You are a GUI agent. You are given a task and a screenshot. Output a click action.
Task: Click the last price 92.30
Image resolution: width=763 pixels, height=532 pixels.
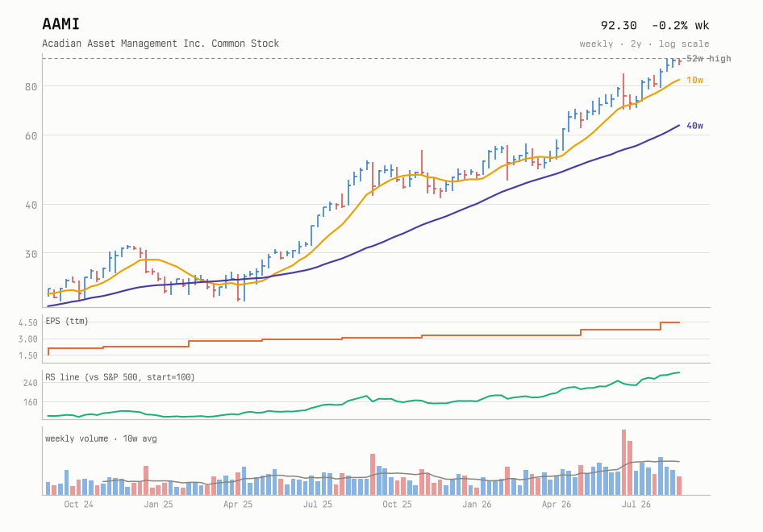pyautogui.click(x=619, y=25)
